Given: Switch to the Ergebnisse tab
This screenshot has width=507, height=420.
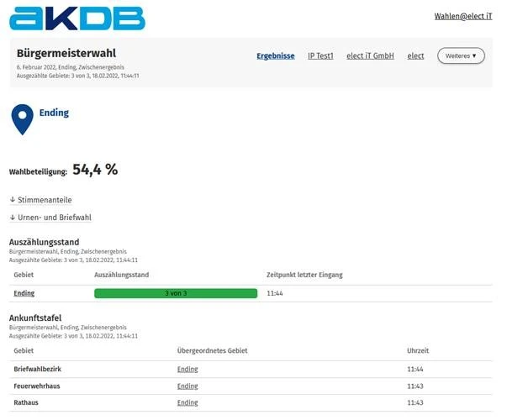Looking at the screenshot, I should (x=275, y=56).
